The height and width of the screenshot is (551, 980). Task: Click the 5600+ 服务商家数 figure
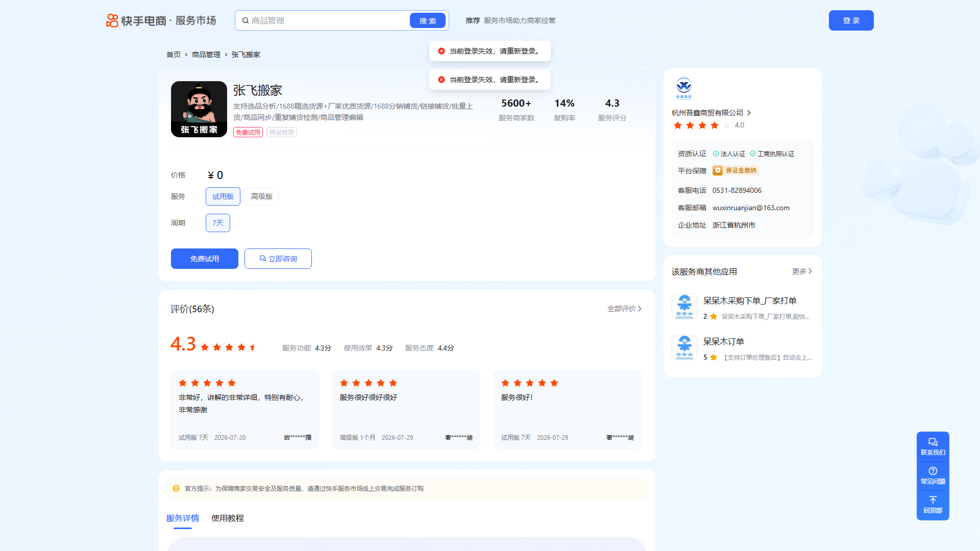(x=517, y=110)
